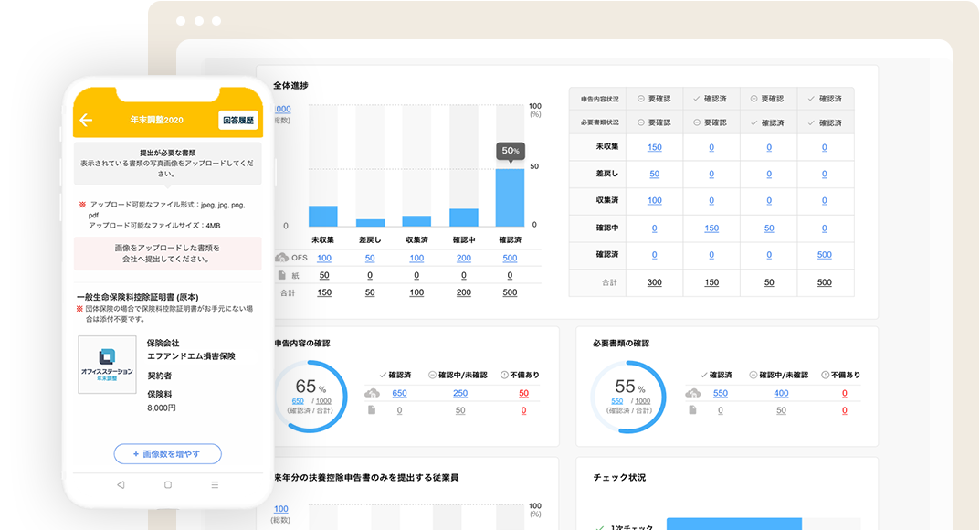Click the 55% donut progress ring
Image resolution: width=980 pixels, height=530 pixels.
click(x=629, y=397)
